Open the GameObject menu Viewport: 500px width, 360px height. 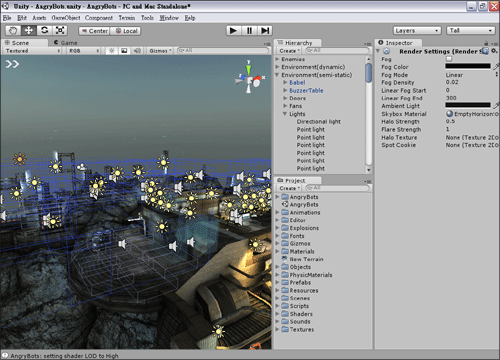coord(66,18)
